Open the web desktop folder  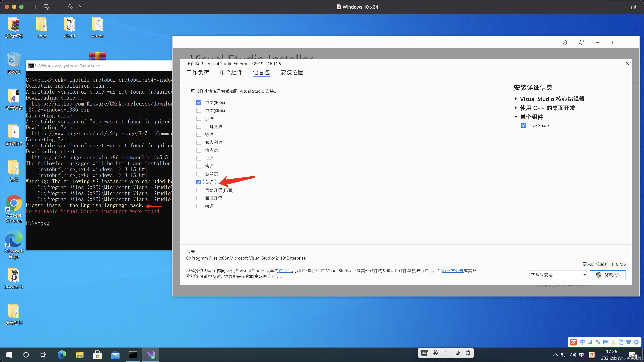(x=42, y=28)
